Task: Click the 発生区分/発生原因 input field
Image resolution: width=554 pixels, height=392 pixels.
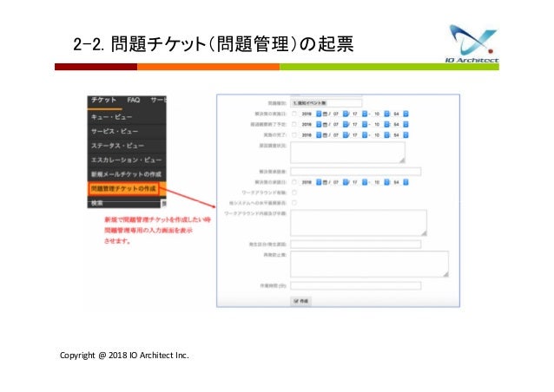Action: (x=356, y=245)
